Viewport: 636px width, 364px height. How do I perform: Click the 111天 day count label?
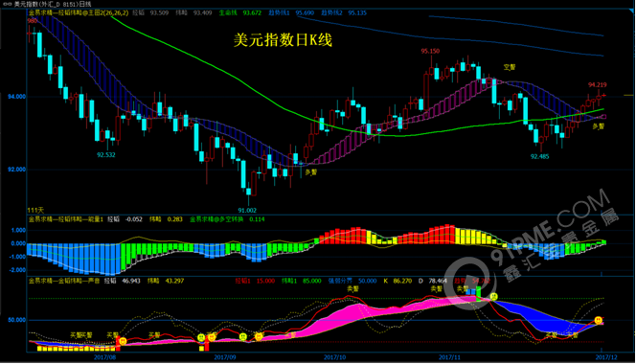pos(35,210)
